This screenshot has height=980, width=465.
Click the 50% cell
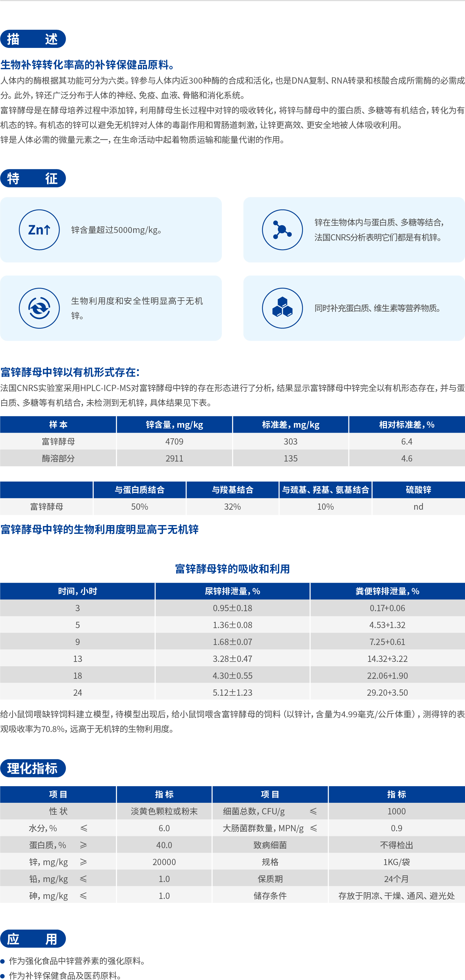click(x=139, y=507)
